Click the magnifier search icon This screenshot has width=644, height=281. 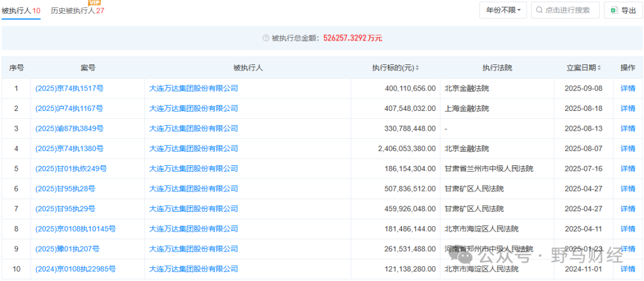click(539, 10)
